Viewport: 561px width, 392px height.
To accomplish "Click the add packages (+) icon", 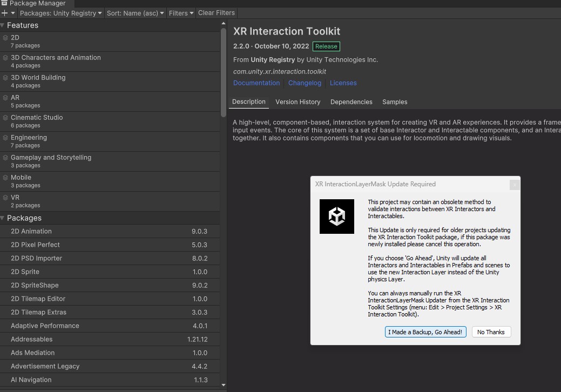I will pyautogui.click(x=4, y=13).
